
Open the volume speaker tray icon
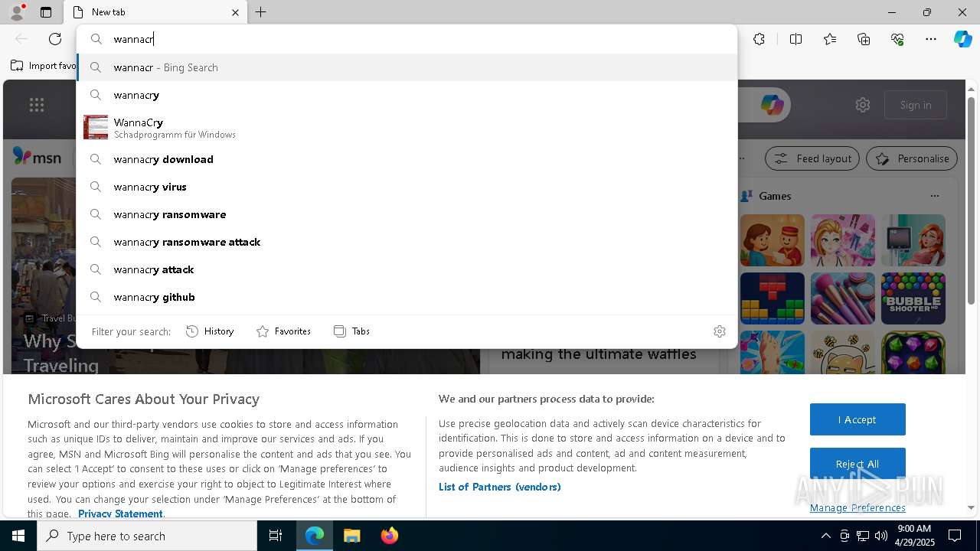tap(880, 536)
